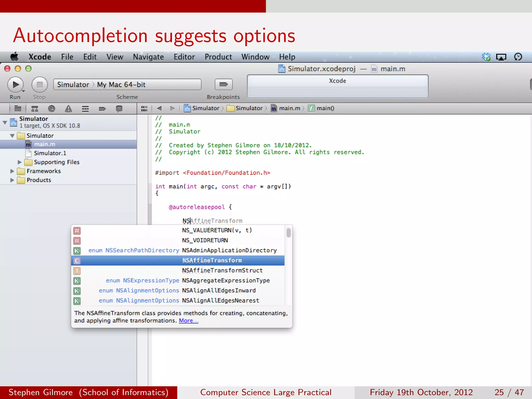Viewport: 532px width, 399px height.
Task: Select the Supporting Files folder
Action: pos(52,162)
